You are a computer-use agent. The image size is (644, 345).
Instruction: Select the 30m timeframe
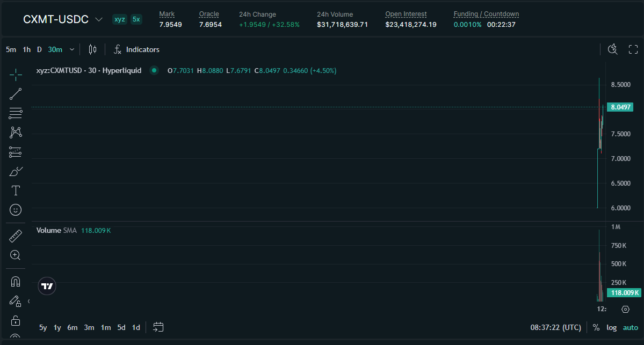(x=55, y=50)
